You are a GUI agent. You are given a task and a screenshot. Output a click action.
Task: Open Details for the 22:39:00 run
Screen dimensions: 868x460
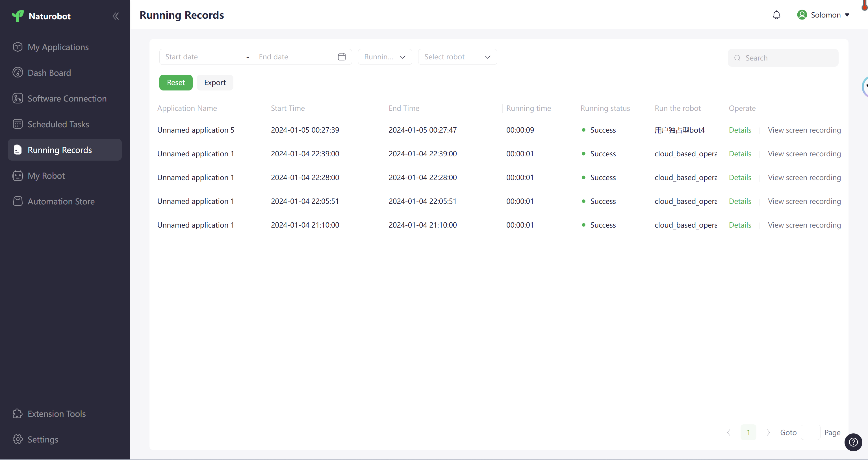point(740,154)
